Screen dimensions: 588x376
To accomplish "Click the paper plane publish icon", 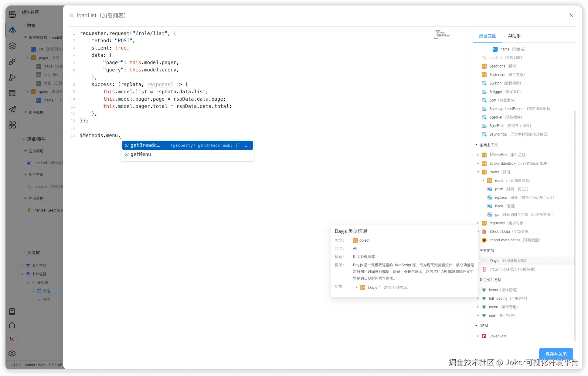I will point(12,109).
